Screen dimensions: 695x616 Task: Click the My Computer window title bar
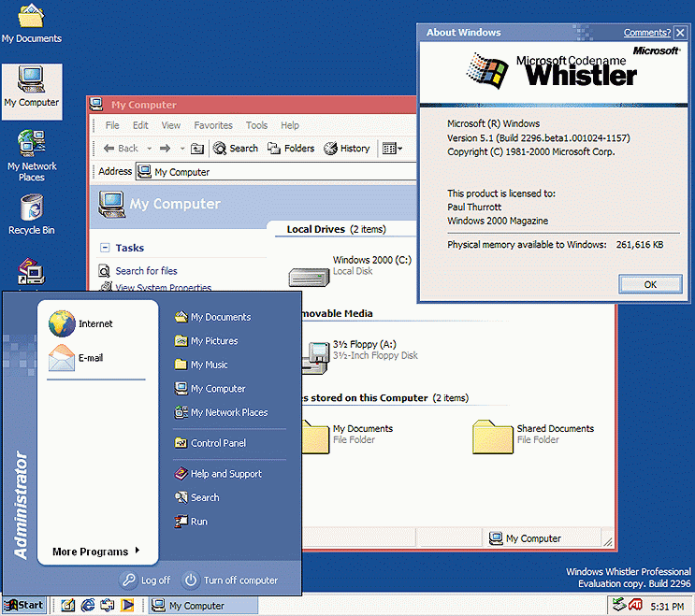252,105
